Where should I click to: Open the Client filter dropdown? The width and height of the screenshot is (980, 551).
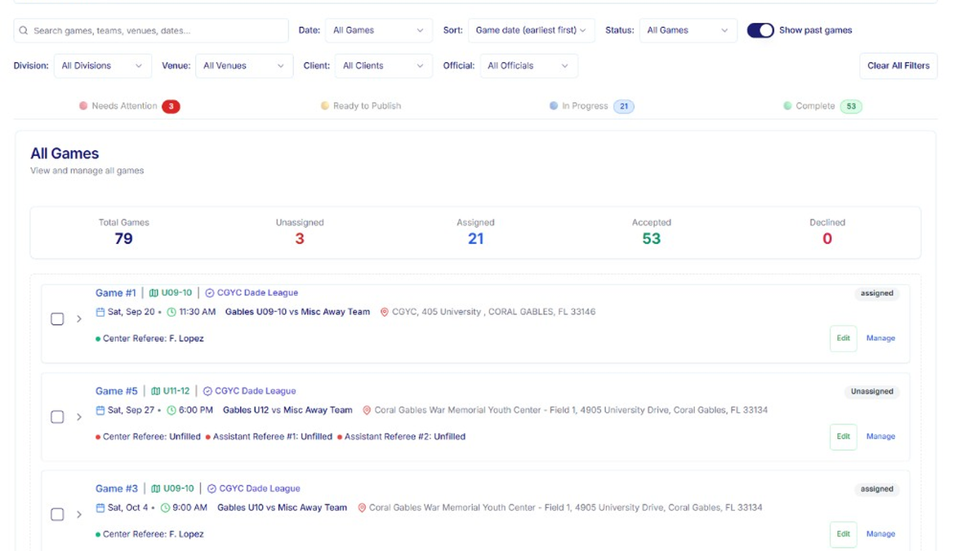[384, 66]
